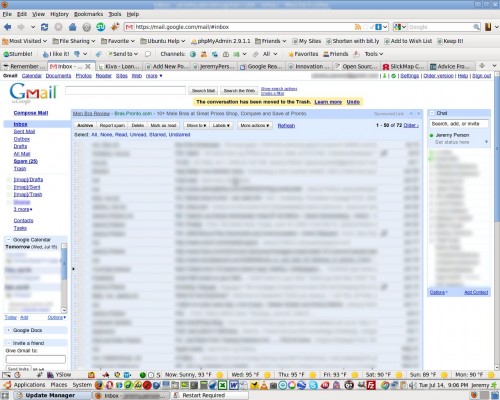Expand the More actions dropdown

(255, 125)
